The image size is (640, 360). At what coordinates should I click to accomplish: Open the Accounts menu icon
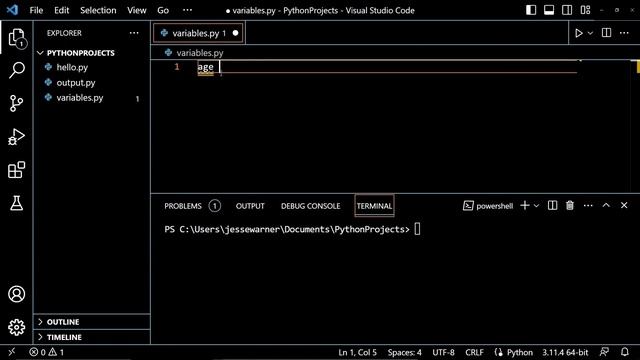pos(16,294)
